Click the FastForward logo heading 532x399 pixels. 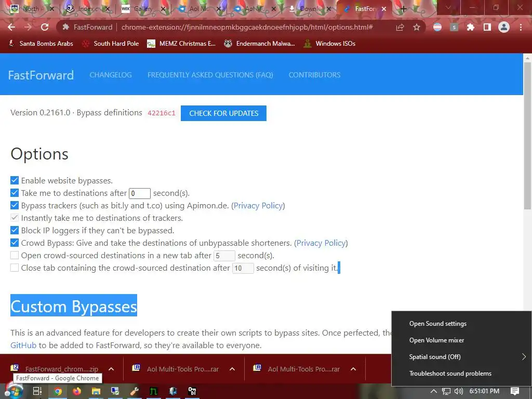click(41, 75)
